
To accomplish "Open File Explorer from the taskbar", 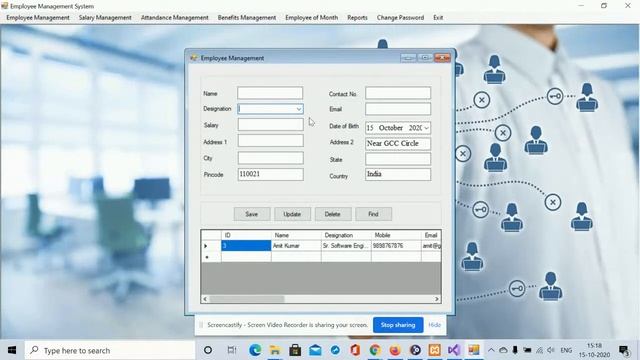I will pyautogui.click(x=275, y=350).
